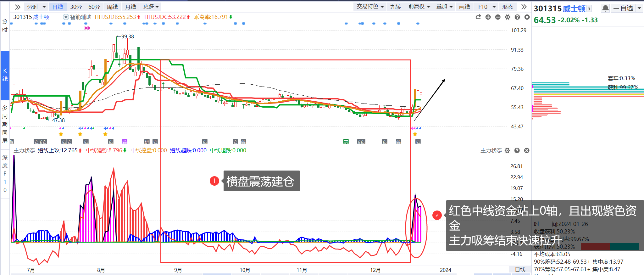The width and height of the screenshot is (644, 275).
Task: Select the 深度F10 side tab
Action: pyautogui.click(x=5, y=174)
